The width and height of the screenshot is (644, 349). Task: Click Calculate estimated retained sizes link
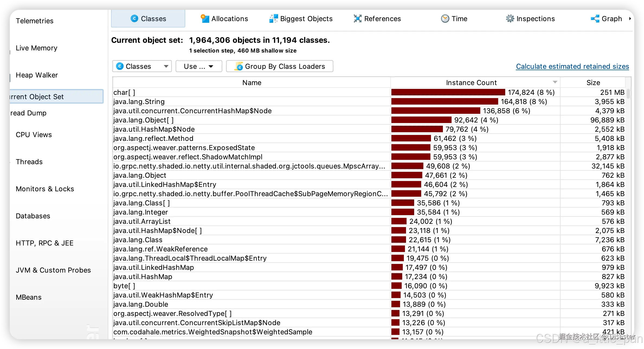coord(572,66)
